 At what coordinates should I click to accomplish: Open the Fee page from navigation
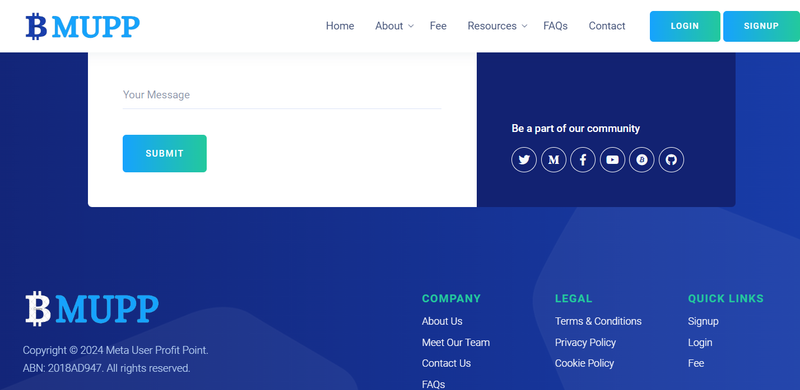click(438, 26)
